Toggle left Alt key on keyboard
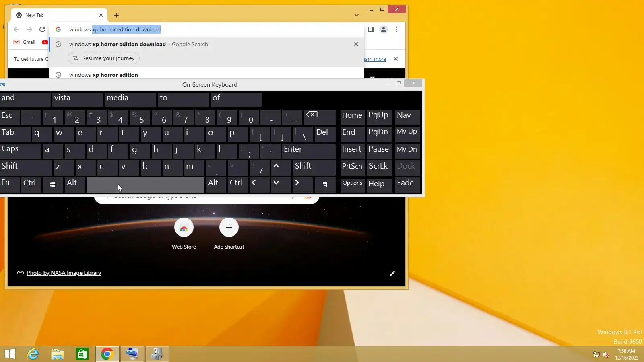Screen dimensions: 644x362 point(74,184)
